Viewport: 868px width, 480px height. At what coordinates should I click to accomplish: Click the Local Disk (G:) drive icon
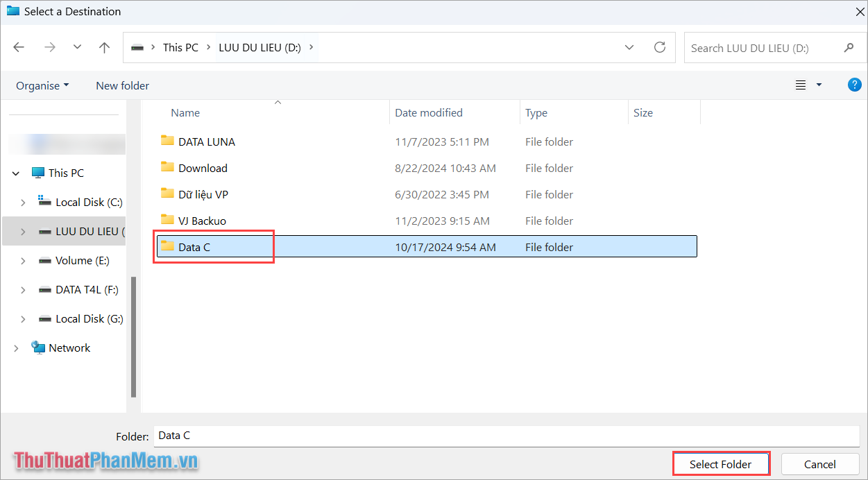(45, 318)
